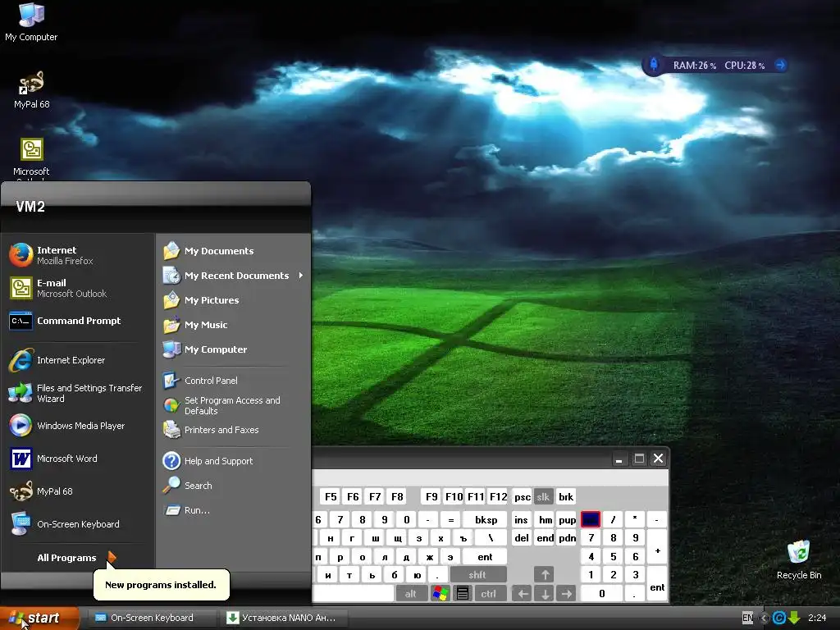Click the green download arrow tray icon
Image resolution: width=840 pixels, height=630 pixels.
[x=794, y=619]
